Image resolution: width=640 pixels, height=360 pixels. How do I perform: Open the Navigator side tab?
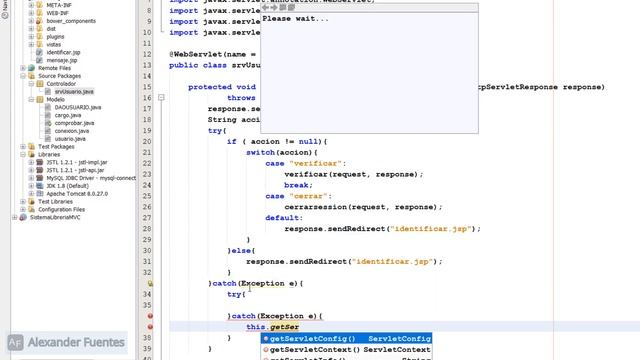[5, 9]
